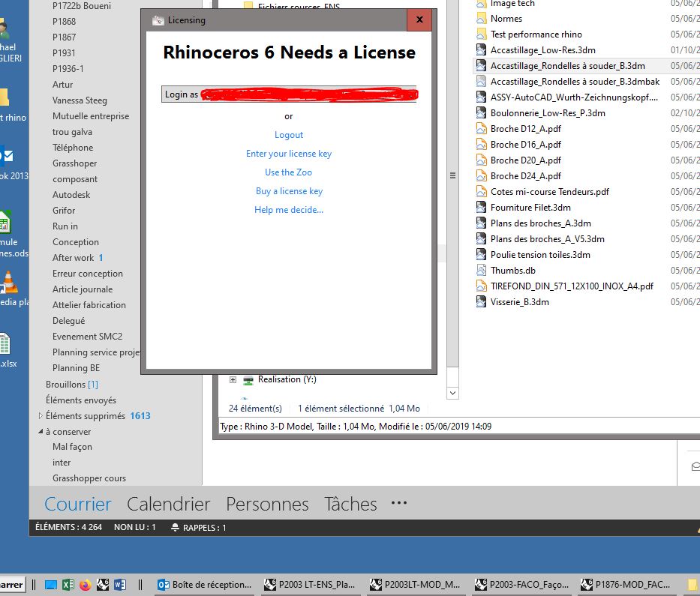Collapse the à conserver folder

41,431
